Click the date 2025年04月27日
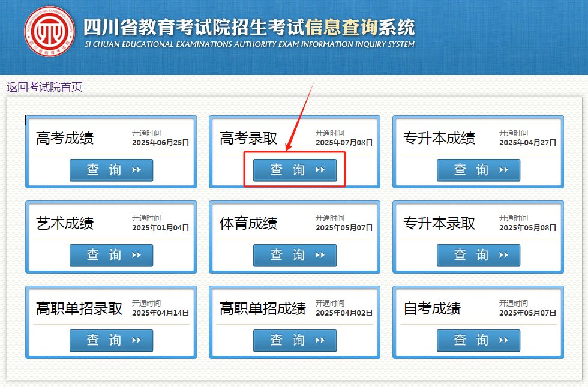This screenshot has width=588, height=387. pos(527,143)
